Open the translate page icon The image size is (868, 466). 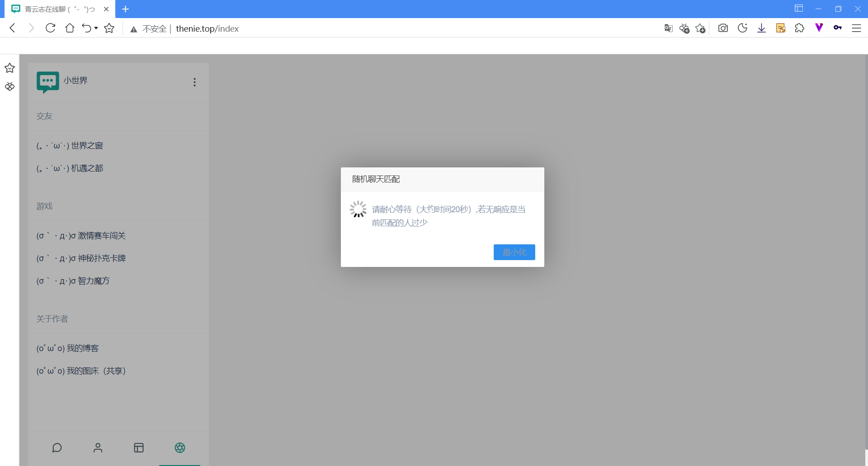tap(669, 28)
